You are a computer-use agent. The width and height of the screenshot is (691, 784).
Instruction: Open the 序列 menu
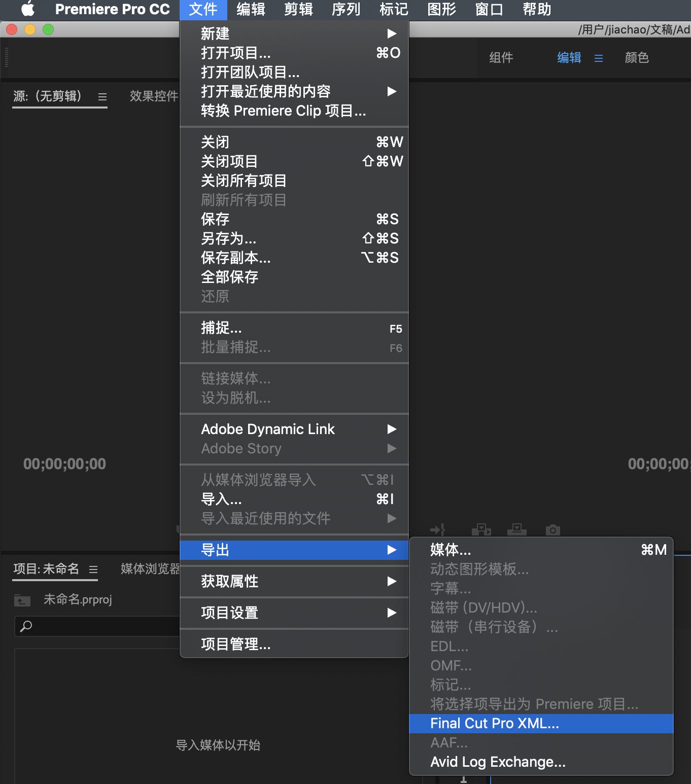[x=346, y=9]
